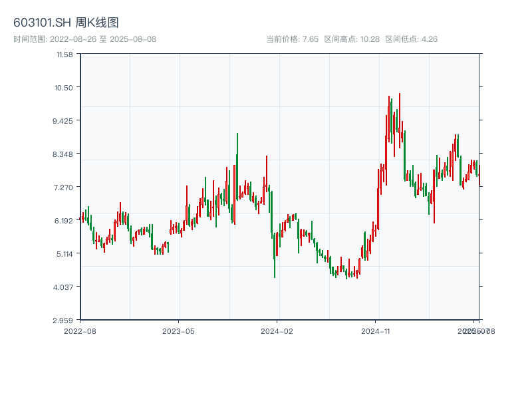Screen dimensions: 532x399
Task: Click the 8.348 y-axis price label
Action: point(64,154)
